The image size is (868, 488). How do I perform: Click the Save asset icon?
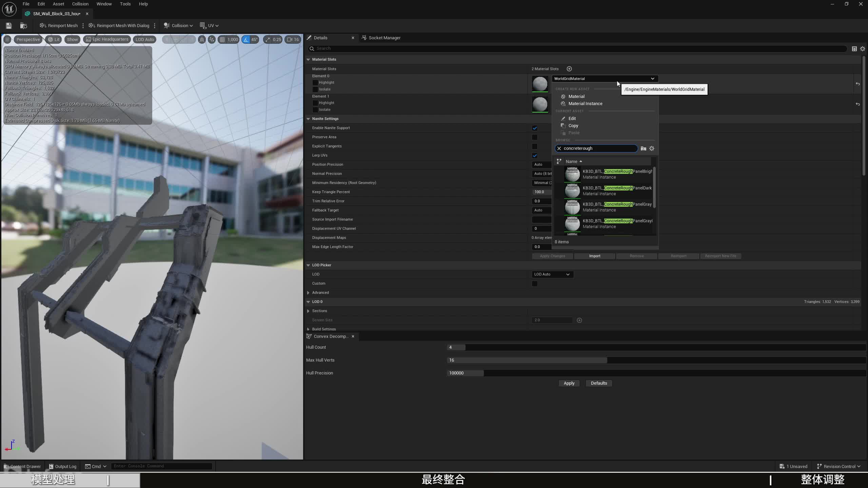point(9,26)
